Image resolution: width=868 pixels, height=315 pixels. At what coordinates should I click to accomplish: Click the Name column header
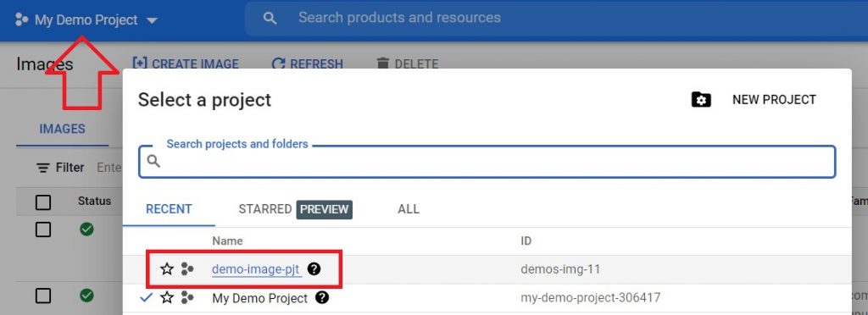coord(227,241)
